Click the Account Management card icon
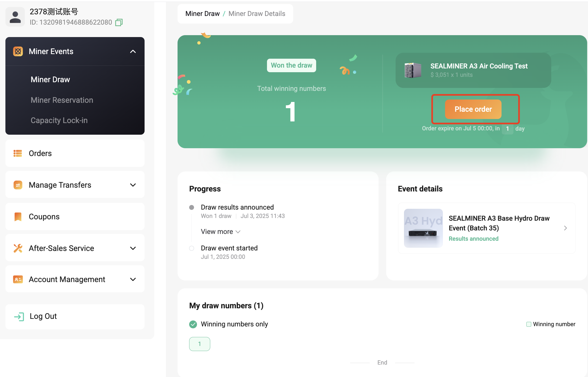The height and width of the screenshot is (377, 588). pyautogui.click(x=18, y=279)
